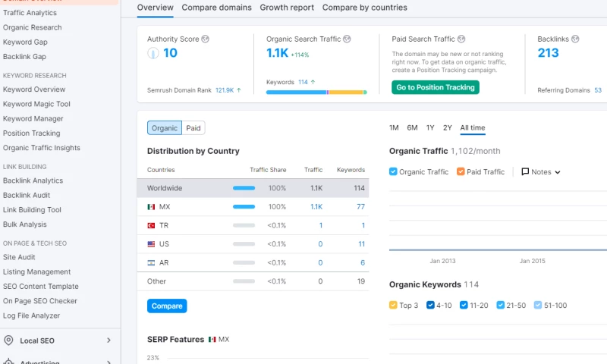This screenshot has width=607, height=364.
Task: Click the Local SEO pin icon
Action: [x=9, y=340]
